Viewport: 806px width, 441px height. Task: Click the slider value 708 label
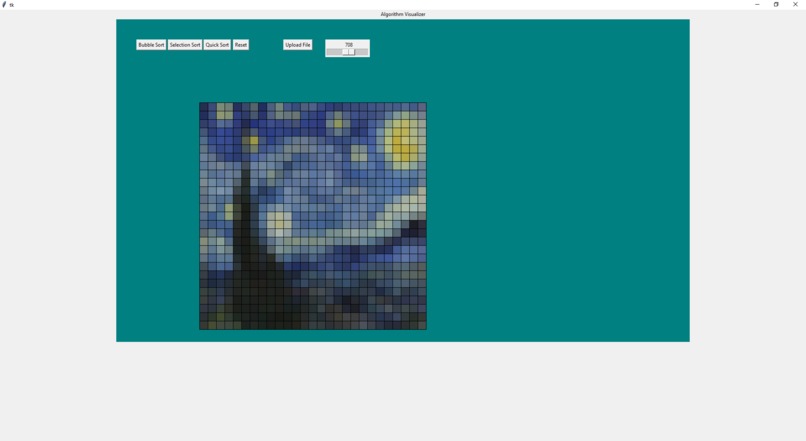(x=349, y=45)
